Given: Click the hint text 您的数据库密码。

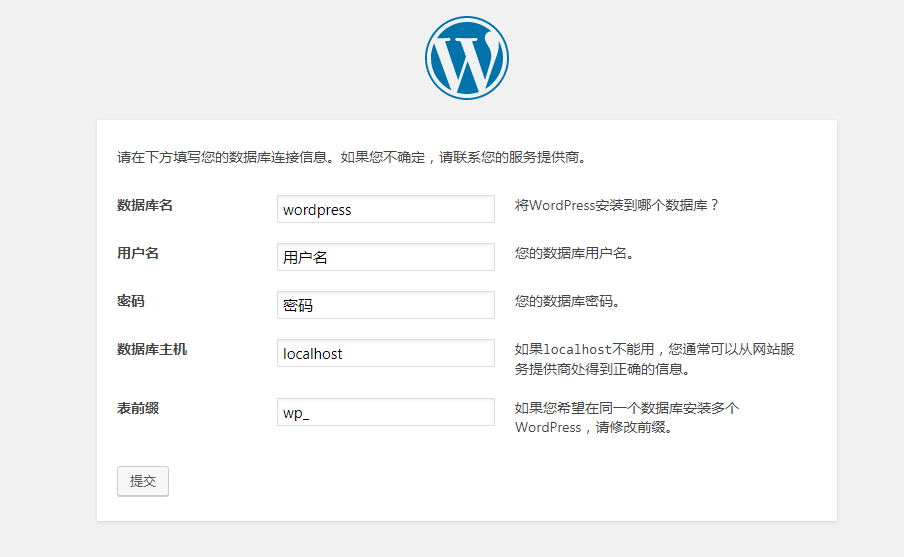Looking at the screenshot, I should pyautogui.click(x=568, y=301).
